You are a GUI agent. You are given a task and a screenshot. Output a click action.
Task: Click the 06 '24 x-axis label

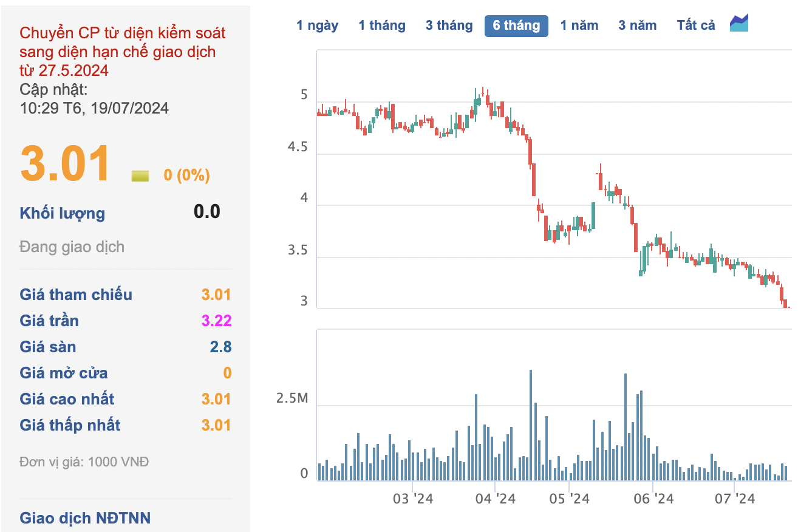[x=653, y=499]
